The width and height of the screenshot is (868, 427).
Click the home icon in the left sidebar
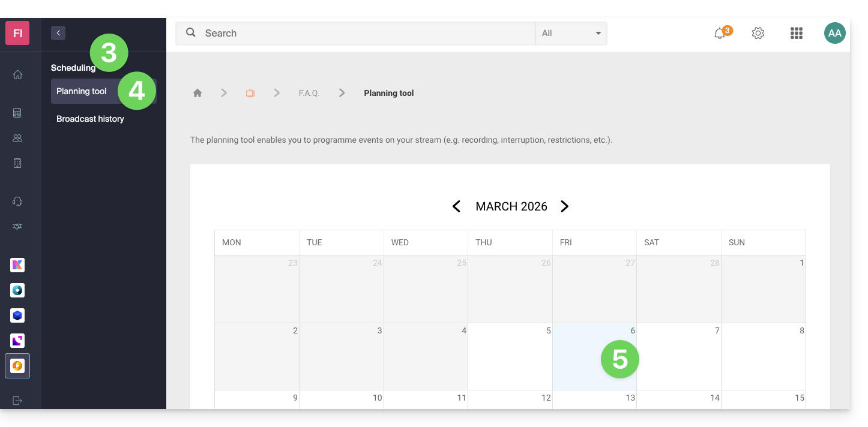[x=17, y=75]
